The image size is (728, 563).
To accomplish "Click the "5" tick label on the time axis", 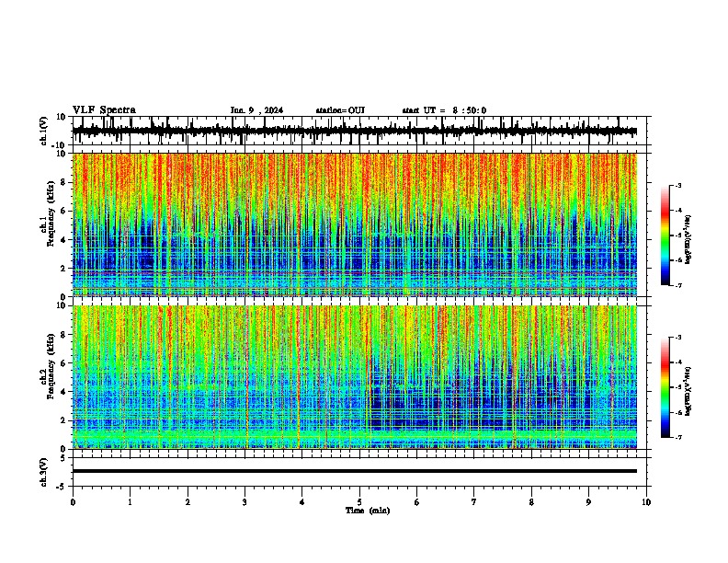I will [359, 502].
